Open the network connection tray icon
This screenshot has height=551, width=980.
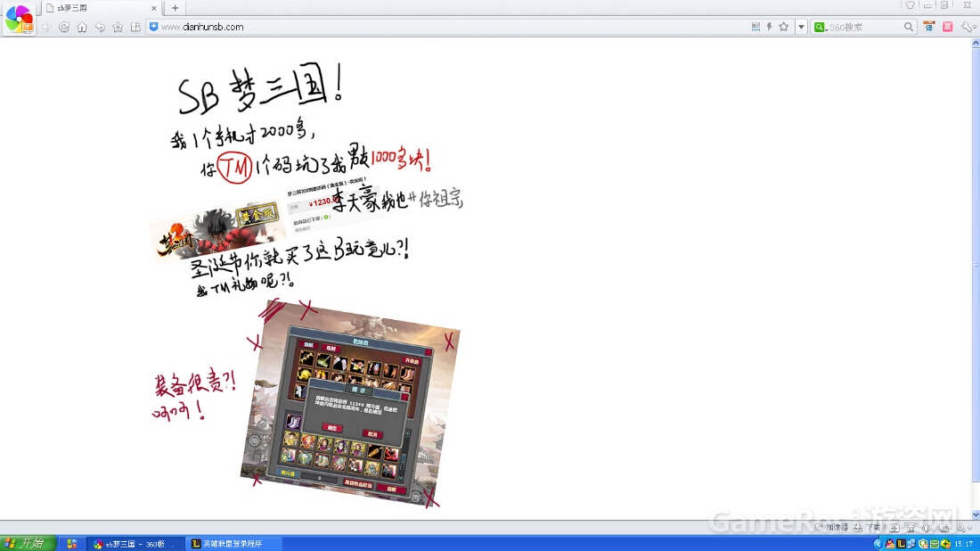[x=911, y=544]
